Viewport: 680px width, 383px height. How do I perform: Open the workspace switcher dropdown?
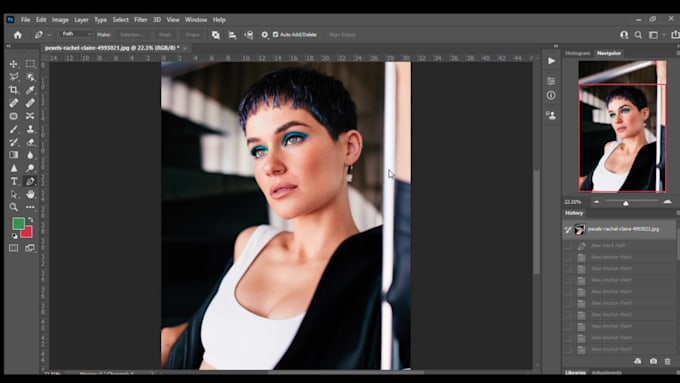(x=655, y=35)
